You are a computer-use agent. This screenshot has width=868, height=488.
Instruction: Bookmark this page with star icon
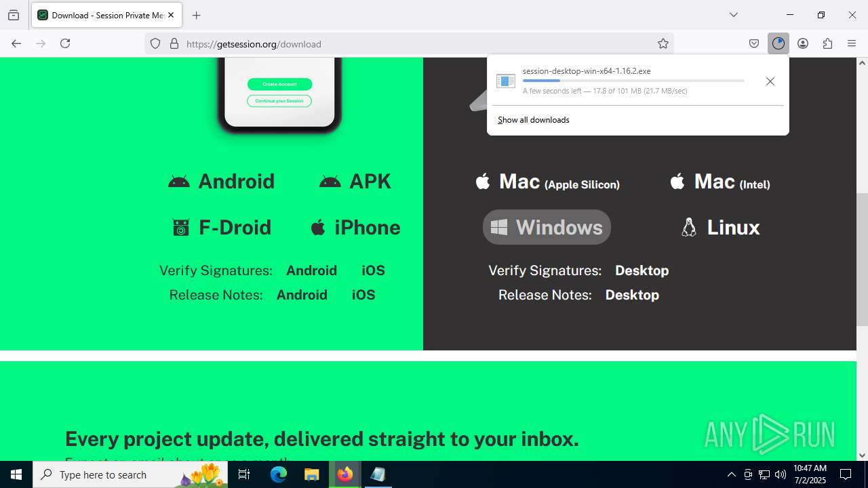pos(663,43)
